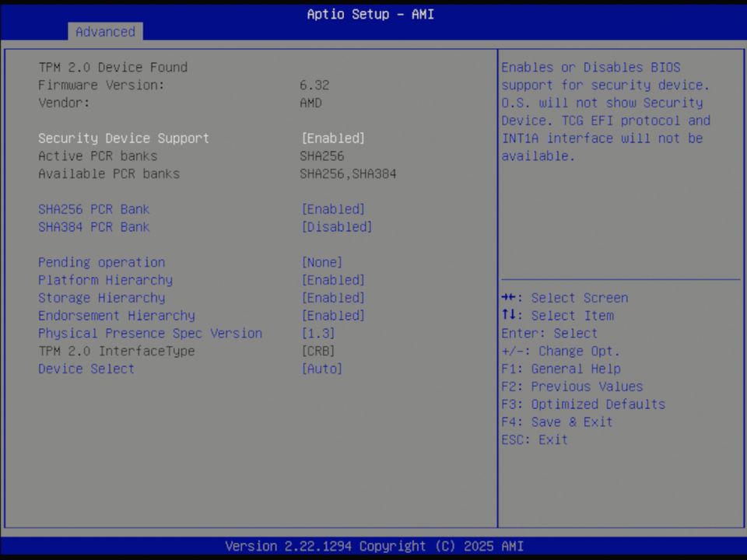Select the Security Device Support entry
The width and height of the screenshot is (747, 560).
coord(124,138)
